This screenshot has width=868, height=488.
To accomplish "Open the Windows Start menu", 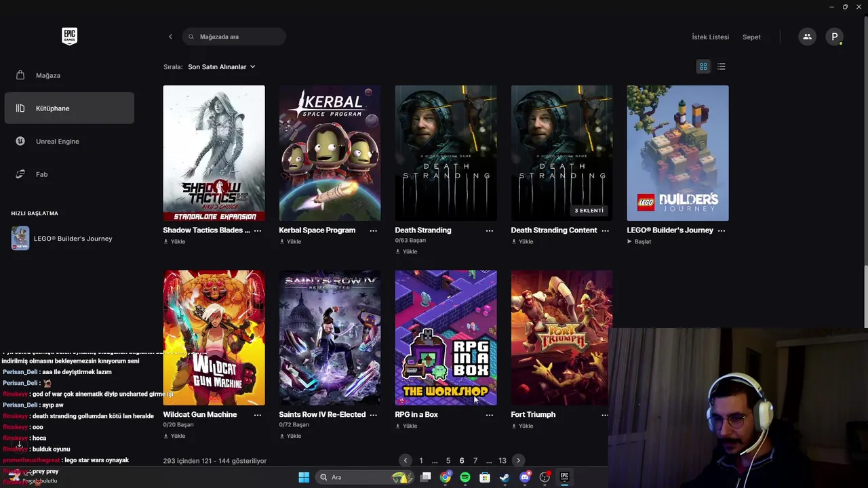I will pyautogui.click(x=304, y=477).
